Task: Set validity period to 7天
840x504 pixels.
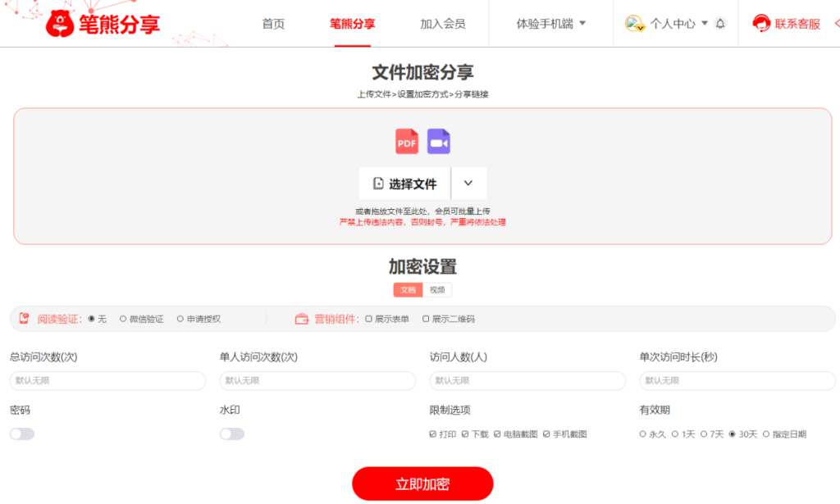Action: coord(703,434)
